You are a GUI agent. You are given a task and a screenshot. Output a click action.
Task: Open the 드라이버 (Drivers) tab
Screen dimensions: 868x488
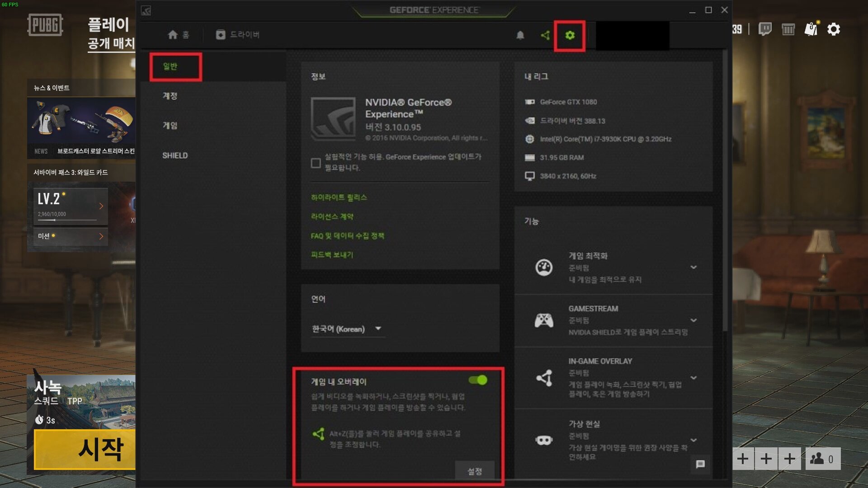click(x=238, y=35)
